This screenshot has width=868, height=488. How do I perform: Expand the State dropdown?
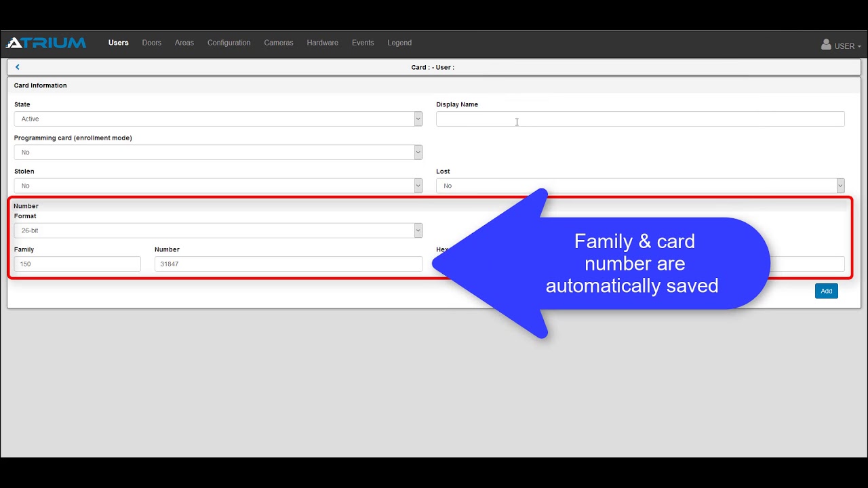218,119
